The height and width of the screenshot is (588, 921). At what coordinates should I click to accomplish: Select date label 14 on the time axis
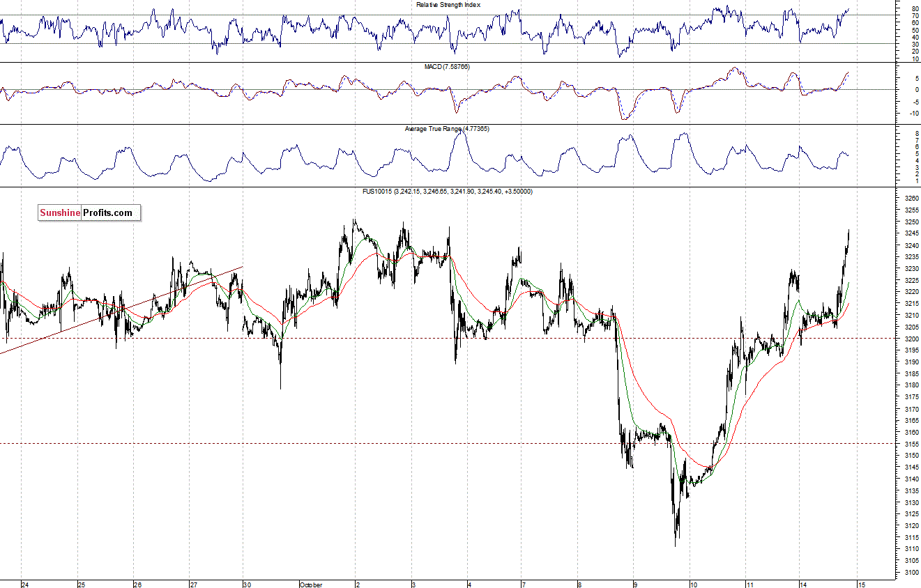[x=803, y=585]
